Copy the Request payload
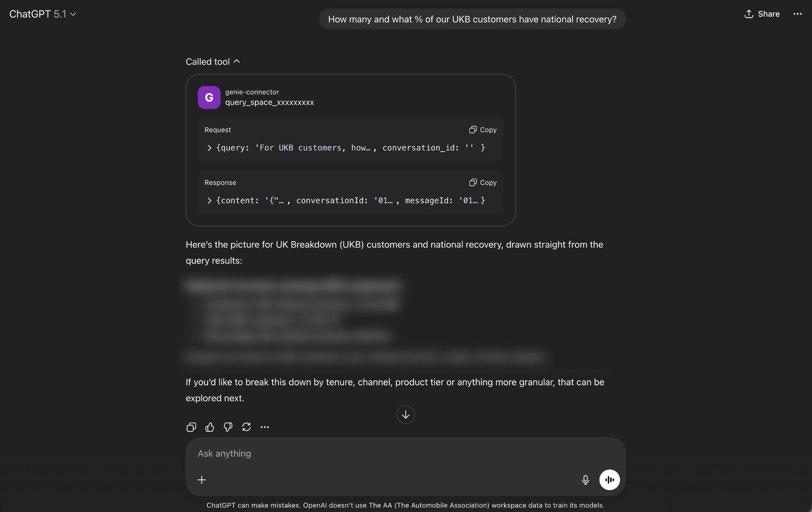Image resolution: width=812 pixels, height=512 pixels. (x=483, y=130)
